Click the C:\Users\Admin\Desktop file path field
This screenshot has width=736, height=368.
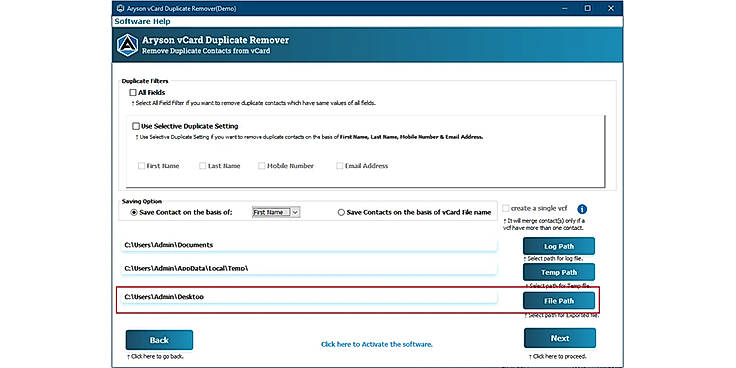coord(309,297)
